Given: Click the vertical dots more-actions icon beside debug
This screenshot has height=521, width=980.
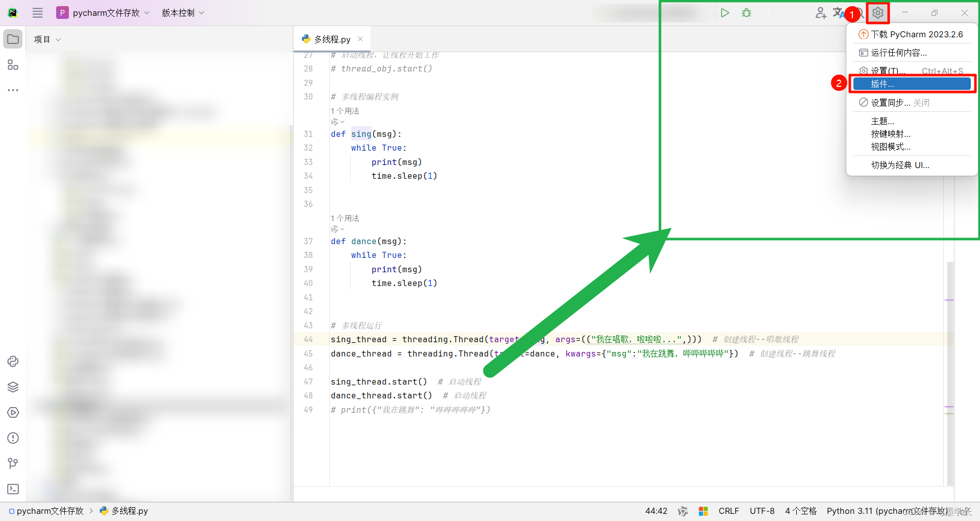Looking at the screenshot, I should click(x=768, y=13).
